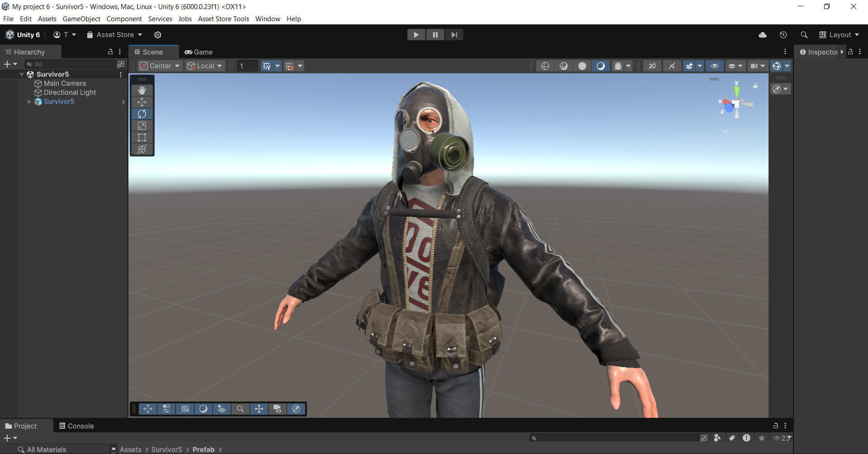The height and width of the screenshot is (454, 868).
Task: Click search by type icon in Project panel
Action: point(717,438)
